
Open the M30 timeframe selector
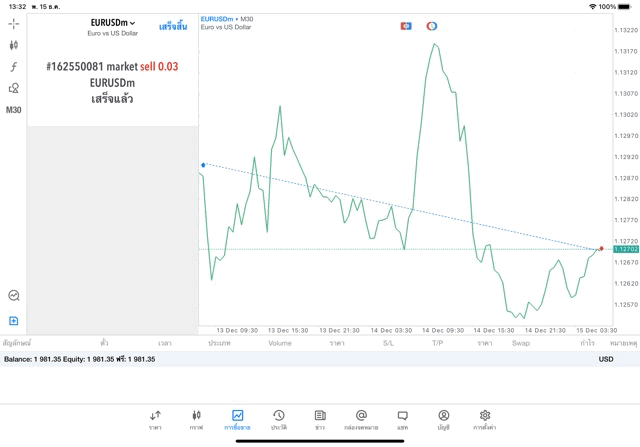pyautogui.click(x=13, y=110)
